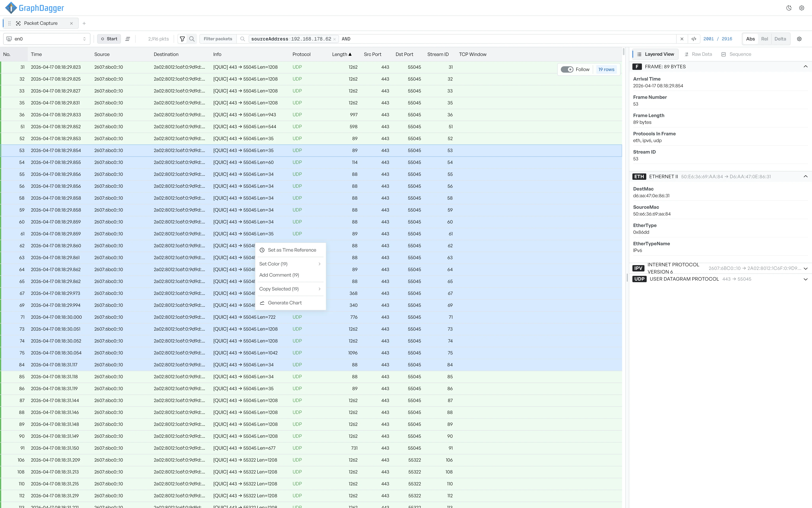
Task: Select packet row number 51
Action: 311,127
